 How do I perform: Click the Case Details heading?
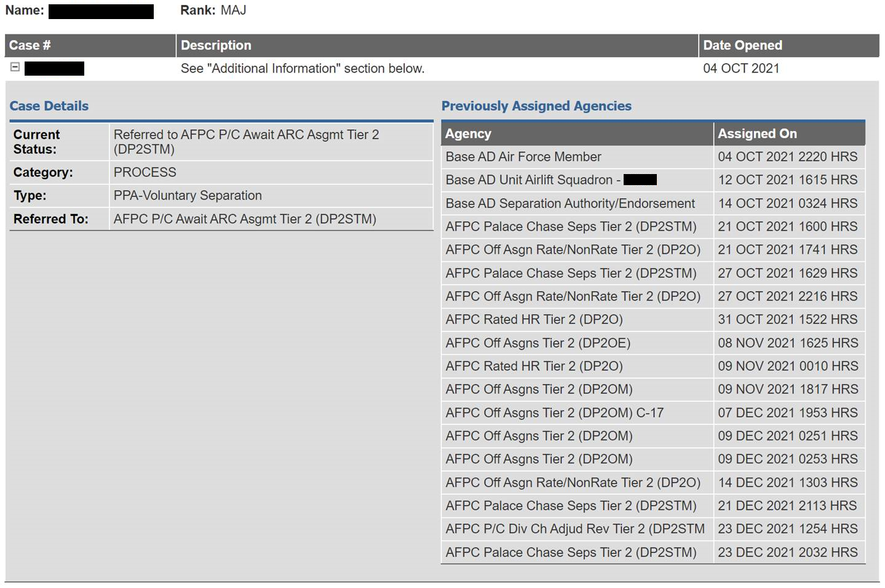click(x=49, y=106)
